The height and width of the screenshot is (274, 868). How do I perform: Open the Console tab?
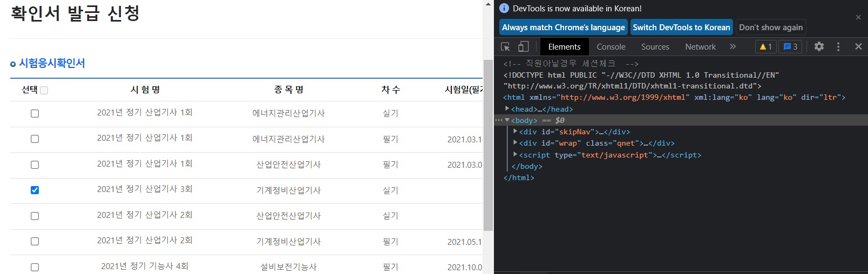(x=611, y=47)
